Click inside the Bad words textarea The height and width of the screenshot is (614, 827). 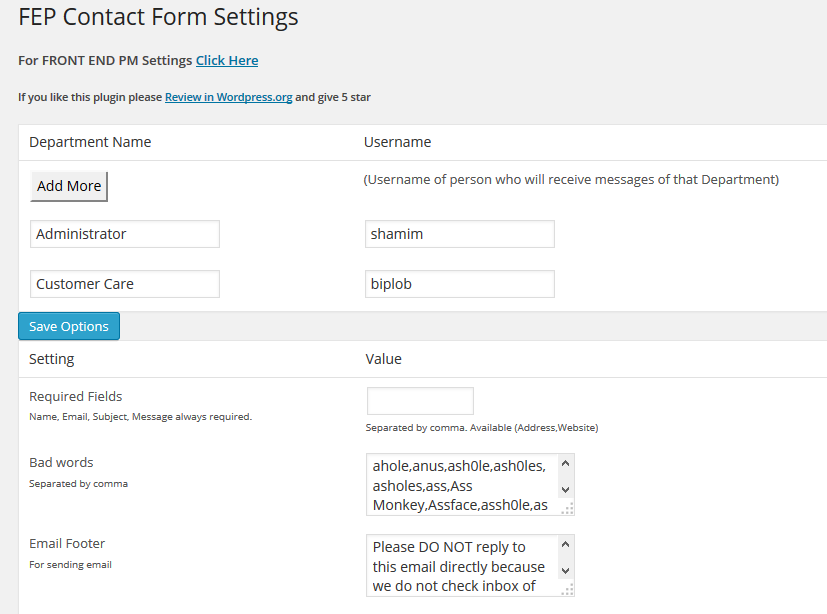[460, 485]
